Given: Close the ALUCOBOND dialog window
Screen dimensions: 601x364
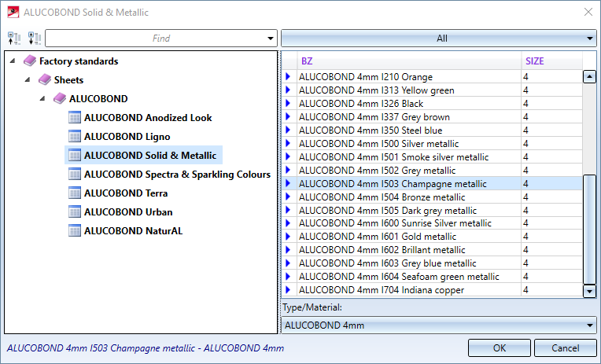Looking at the screenshot, I should click(588, 12).
